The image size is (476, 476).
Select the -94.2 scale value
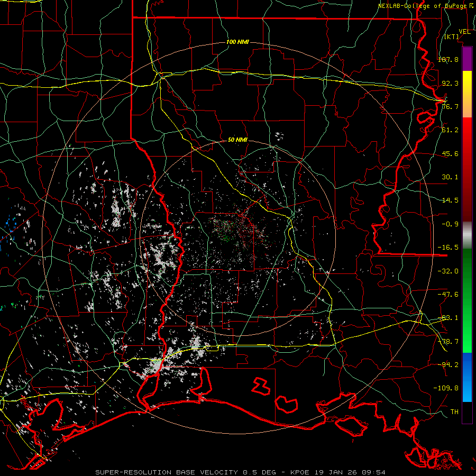point(448,364)
